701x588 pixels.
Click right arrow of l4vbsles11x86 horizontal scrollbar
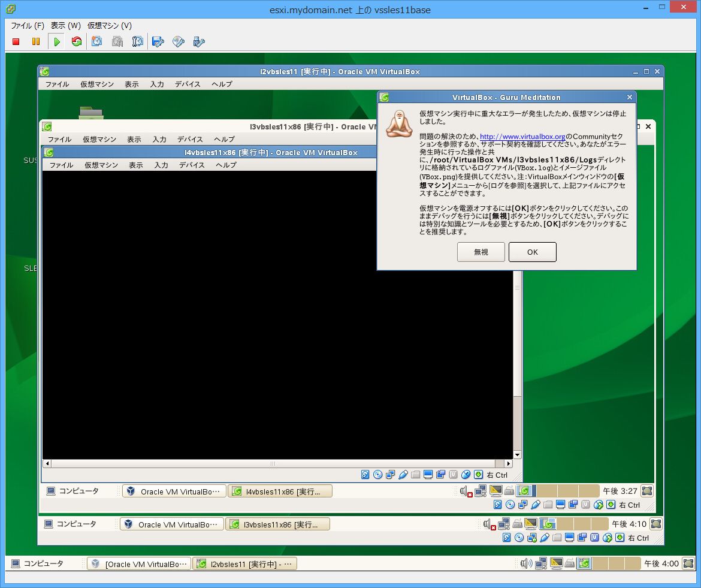(x=508, y=464)
